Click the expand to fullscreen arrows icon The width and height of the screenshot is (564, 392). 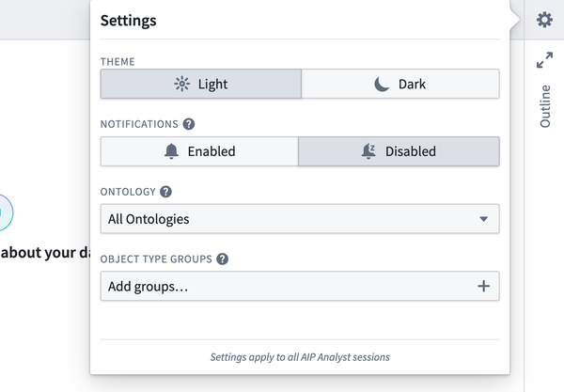(x=544, y=61)
